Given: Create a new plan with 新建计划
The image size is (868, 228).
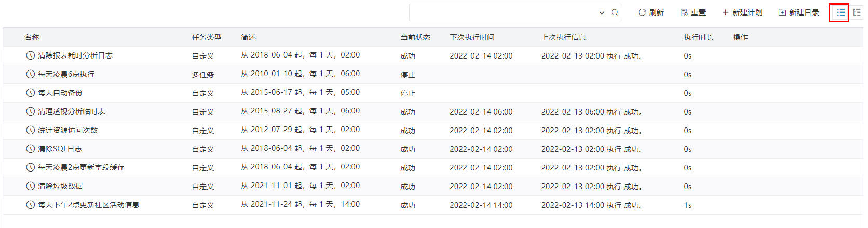Looking at the screenshot, I should pos(742,12).
